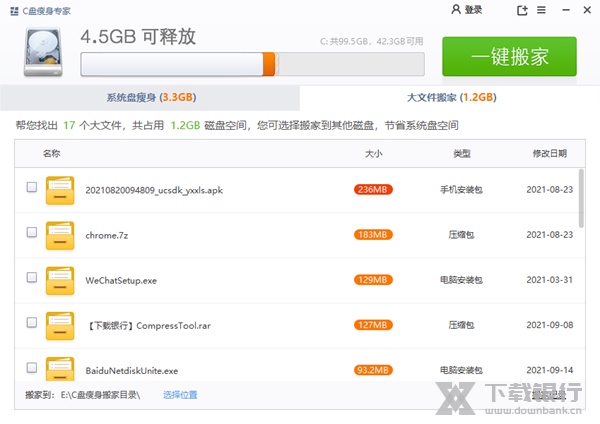600x424 pixels.
Task: Check the chrome.7z checkbox
Action: (x=32, y=232)
